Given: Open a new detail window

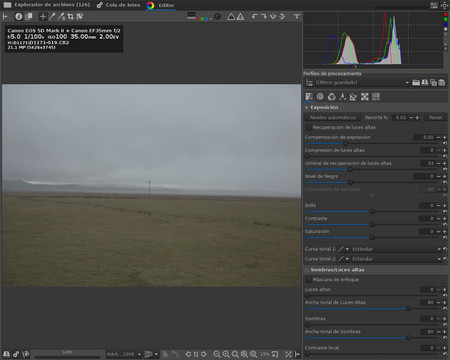Looking at the screenshot, I should [275, 354].
